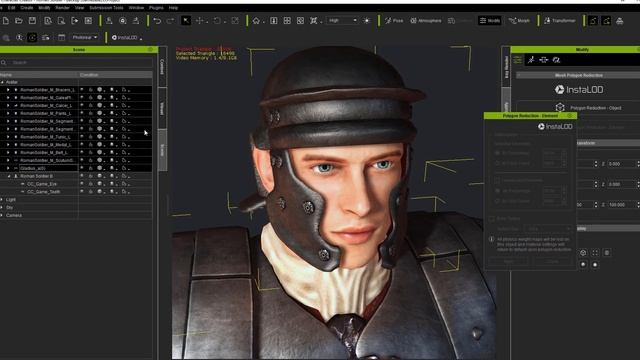Click the Export icon with the right arrow
Image resolution: width=640 pixels, height=360 pixels.
tap(75, 20)
